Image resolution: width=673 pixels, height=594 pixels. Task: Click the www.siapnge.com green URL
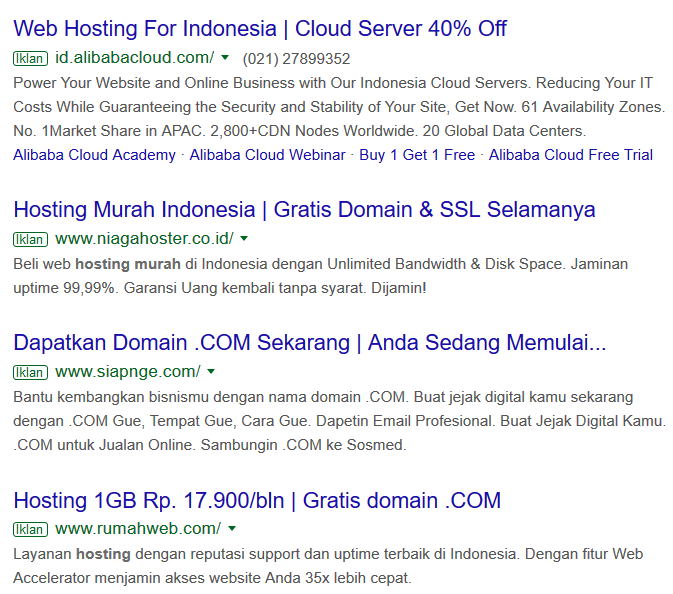(128, 372)
